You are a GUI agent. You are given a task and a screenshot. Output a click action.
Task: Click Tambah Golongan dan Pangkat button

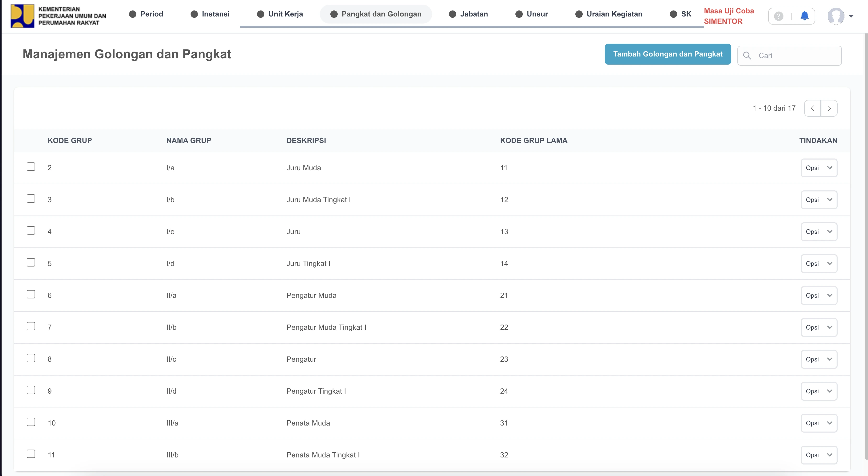[x=667, y=54]
